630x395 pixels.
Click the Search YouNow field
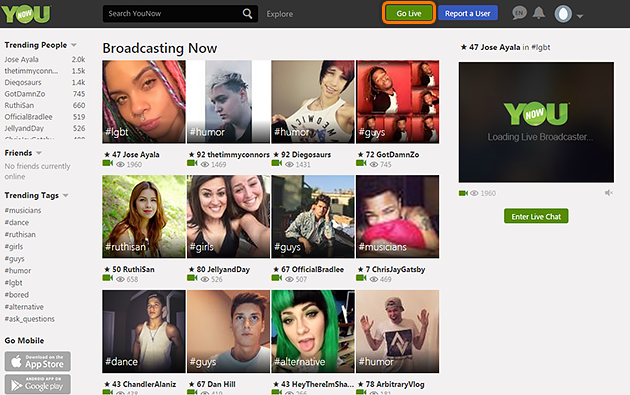click(180, 14)
